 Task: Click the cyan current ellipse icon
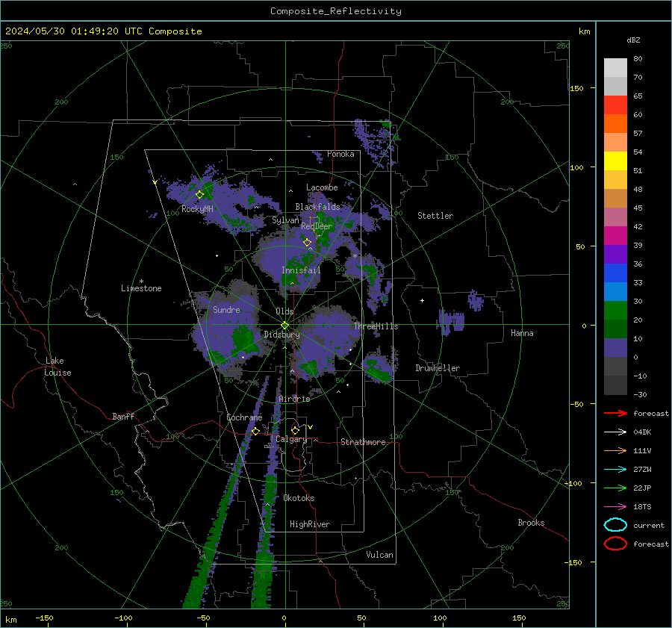point(615,525)
